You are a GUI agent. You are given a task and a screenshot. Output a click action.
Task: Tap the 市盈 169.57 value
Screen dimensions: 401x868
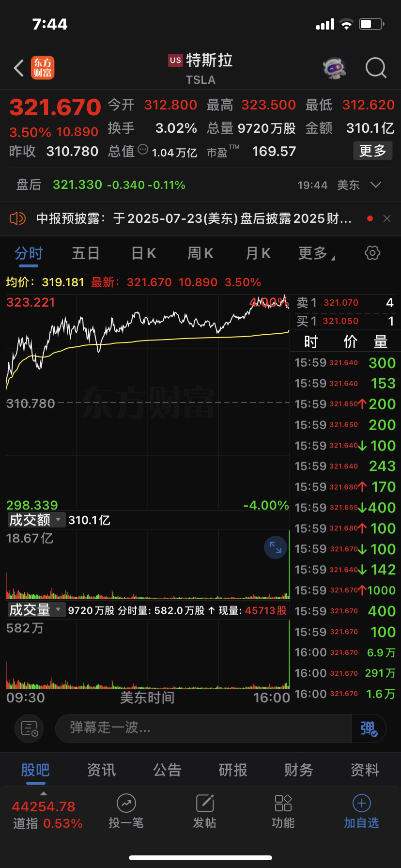274,152
